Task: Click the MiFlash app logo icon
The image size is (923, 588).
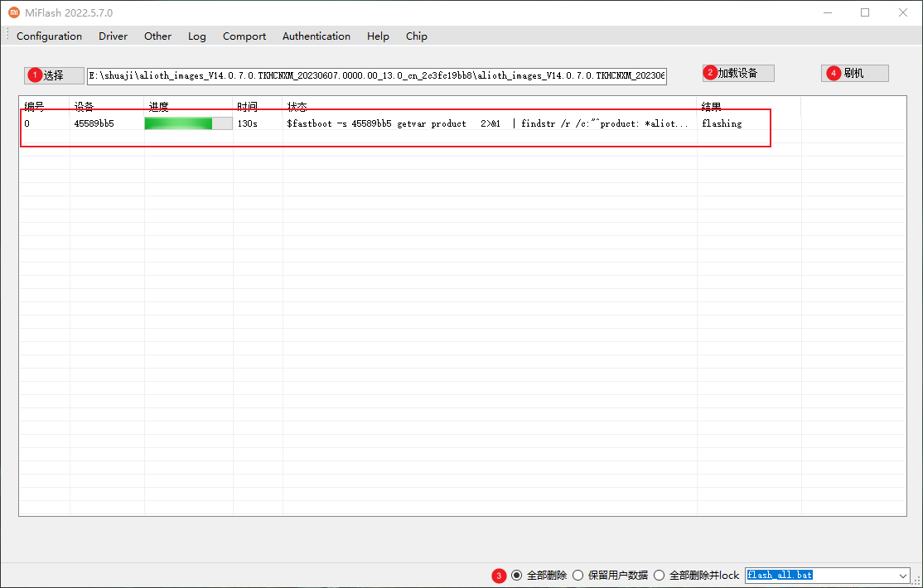Action: tap(13, 12)
